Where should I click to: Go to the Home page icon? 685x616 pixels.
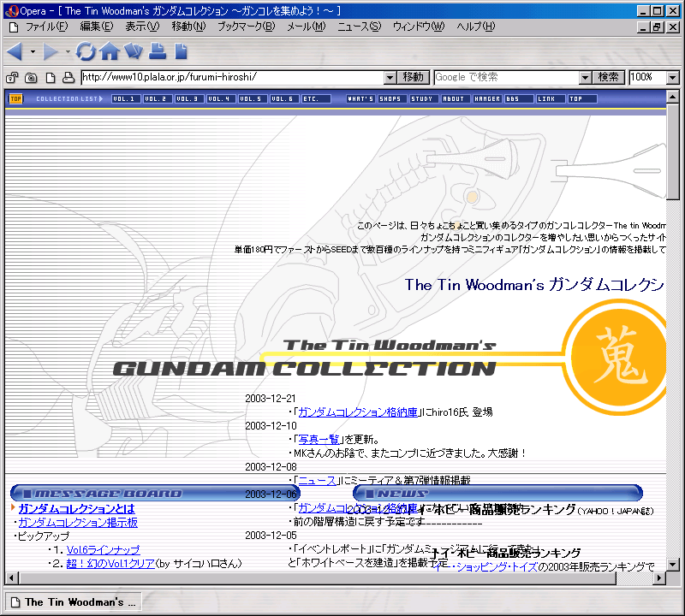110,51
